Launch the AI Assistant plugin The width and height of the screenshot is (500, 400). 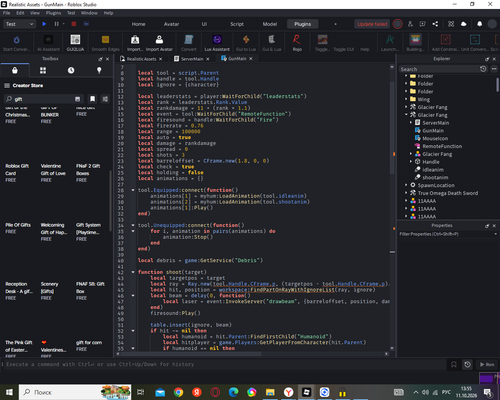48,43
